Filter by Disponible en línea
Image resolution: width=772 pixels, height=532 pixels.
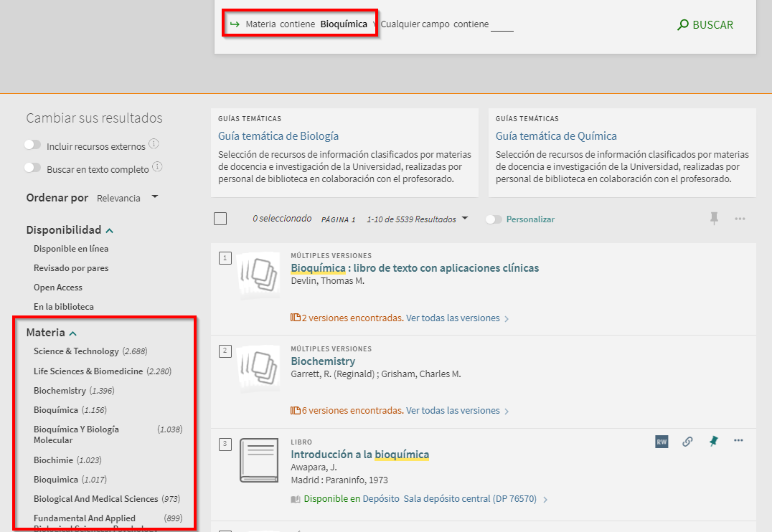click(71, 249)
